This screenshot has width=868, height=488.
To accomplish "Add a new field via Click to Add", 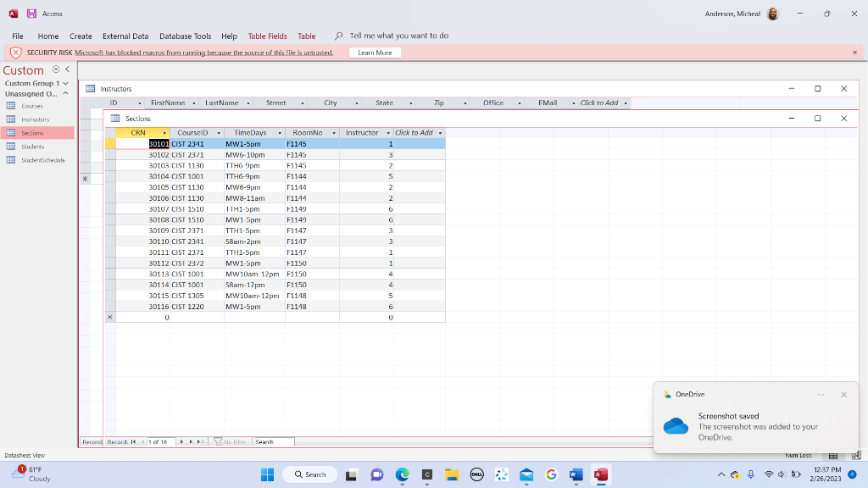I will pyautogui.click(x=415, y=133).
